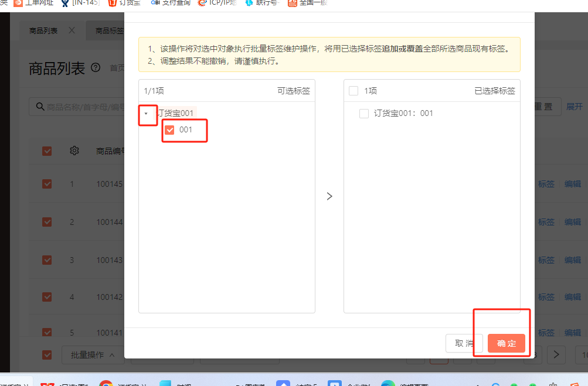Open the ICP/IP bookmark
The image size is (588, 386).
click(x=217, y=3)
